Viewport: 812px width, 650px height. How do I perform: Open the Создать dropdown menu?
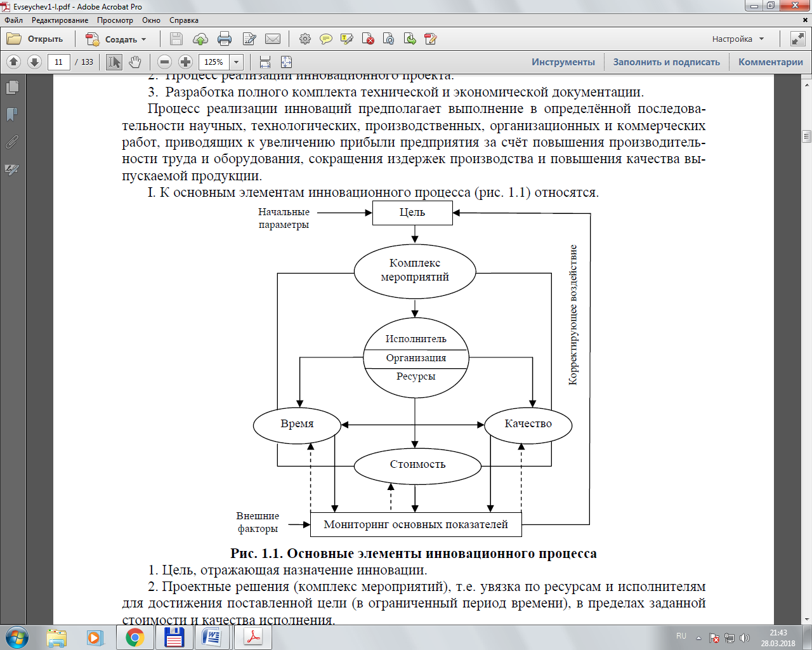tap(117, 39)
